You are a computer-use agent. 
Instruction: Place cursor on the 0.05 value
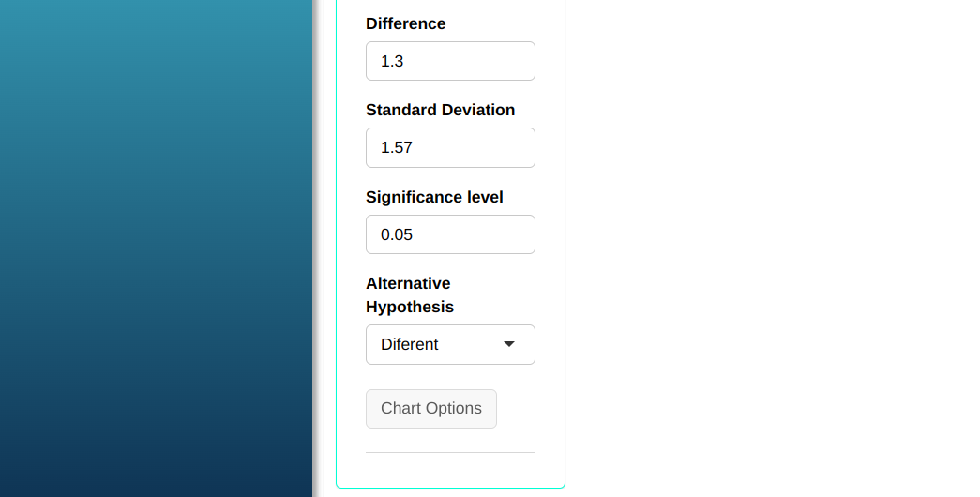click(x=397, y=234)
